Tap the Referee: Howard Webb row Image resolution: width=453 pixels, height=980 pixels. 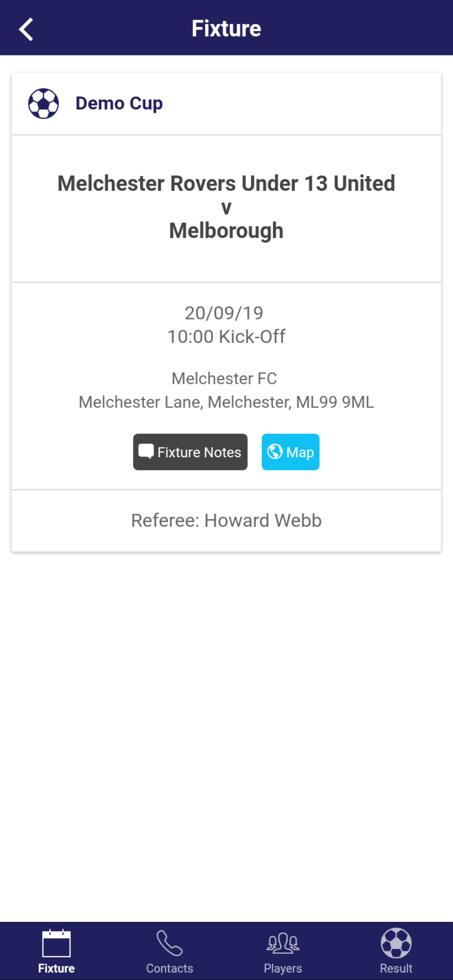[226, 520]
